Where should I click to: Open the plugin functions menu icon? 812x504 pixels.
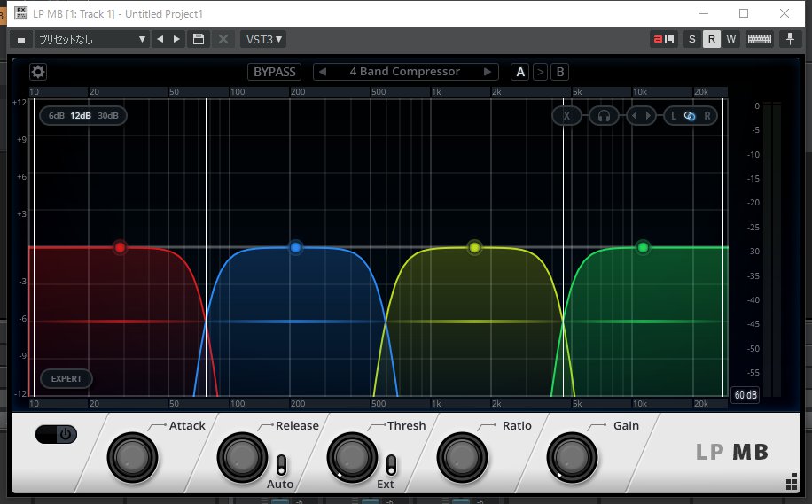coord(21,39)
